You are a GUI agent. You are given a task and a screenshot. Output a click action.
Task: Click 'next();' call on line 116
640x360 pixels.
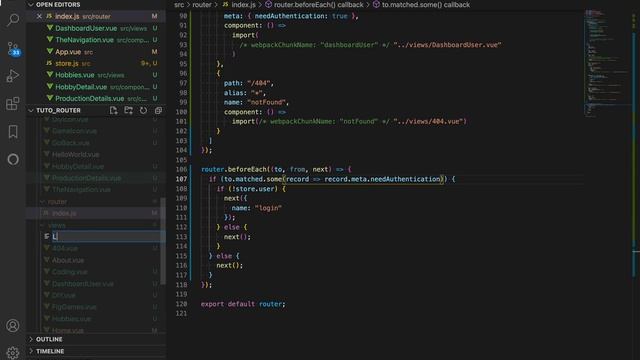[229, 266]
